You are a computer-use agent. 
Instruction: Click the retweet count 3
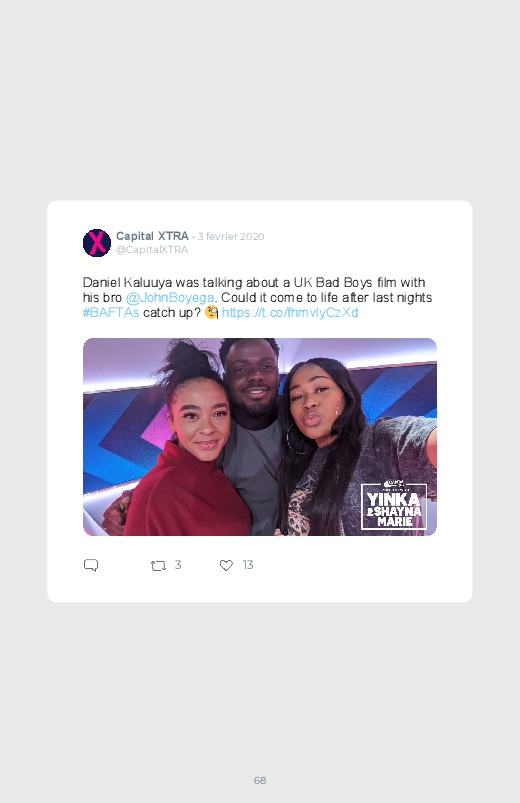pos(178,565)
